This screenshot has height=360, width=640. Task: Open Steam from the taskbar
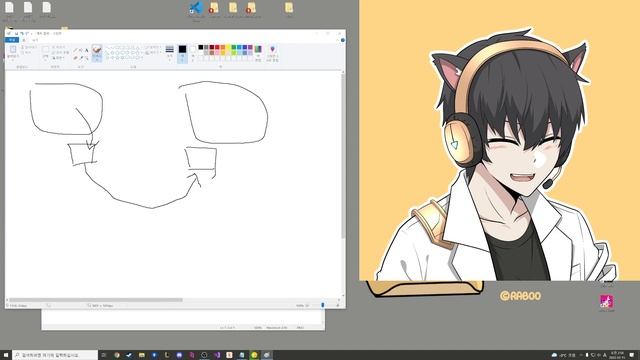(129, 355)
